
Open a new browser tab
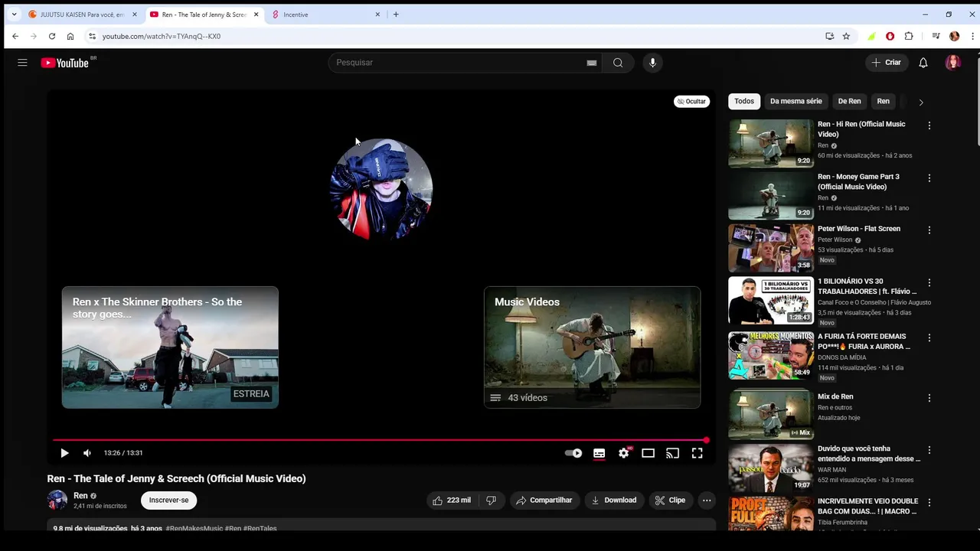396,15
